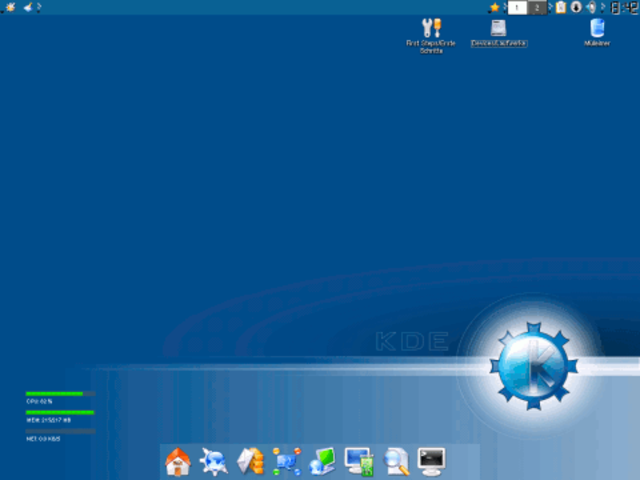Click the round download arrow tray icon
The height and width of the screenshot is (480, 640).
[576, 7]
